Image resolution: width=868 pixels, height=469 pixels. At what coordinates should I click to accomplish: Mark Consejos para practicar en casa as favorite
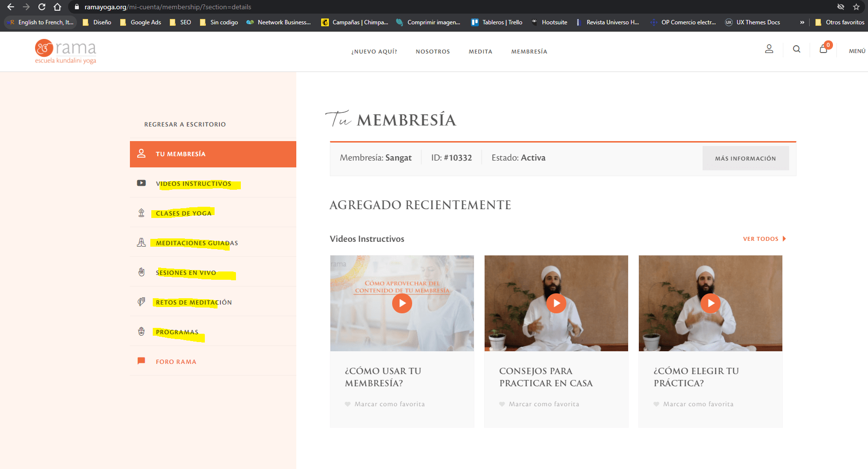pos(539,404)
